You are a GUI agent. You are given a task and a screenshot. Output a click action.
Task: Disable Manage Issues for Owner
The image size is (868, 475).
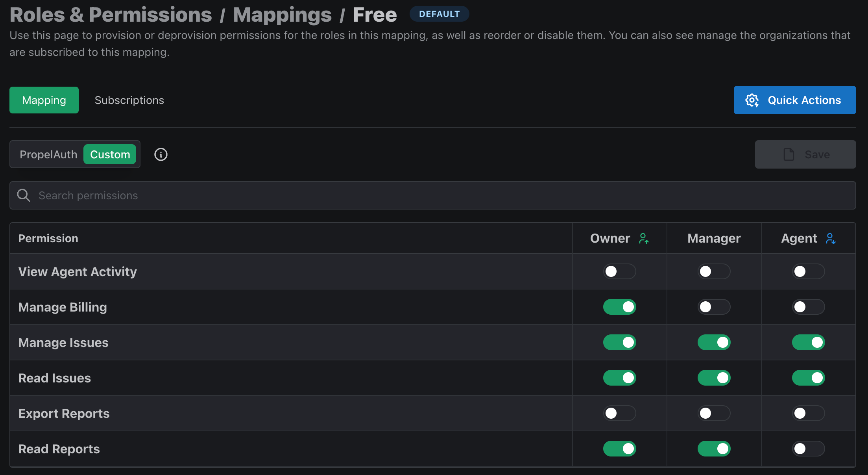point(619,342)
